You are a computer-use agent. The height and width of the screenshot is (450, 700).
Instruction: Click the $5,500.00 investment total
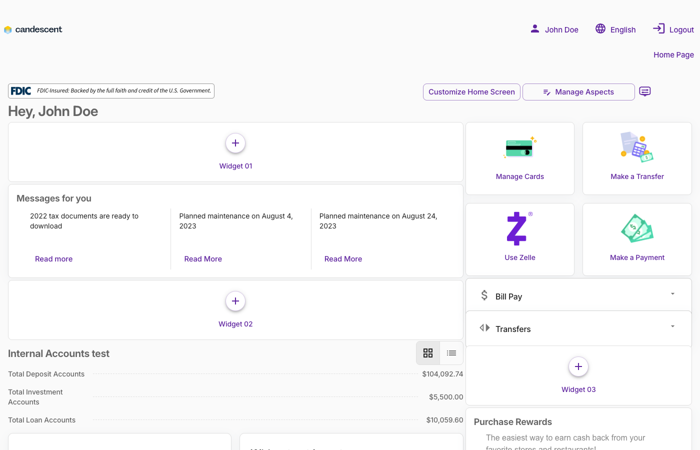pyautogui.click(x=446, y=397)
